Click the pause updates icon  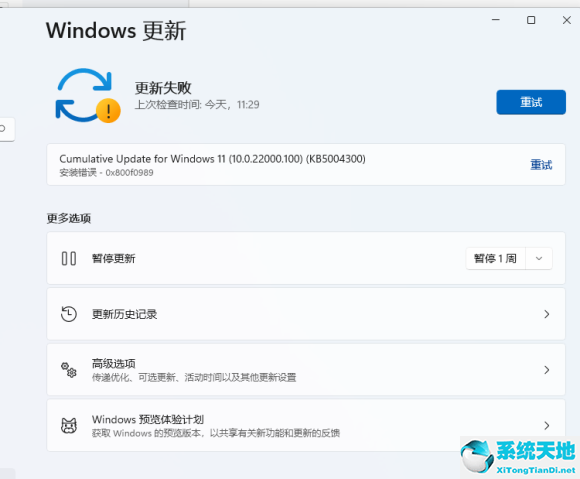(x=69, y=258)
